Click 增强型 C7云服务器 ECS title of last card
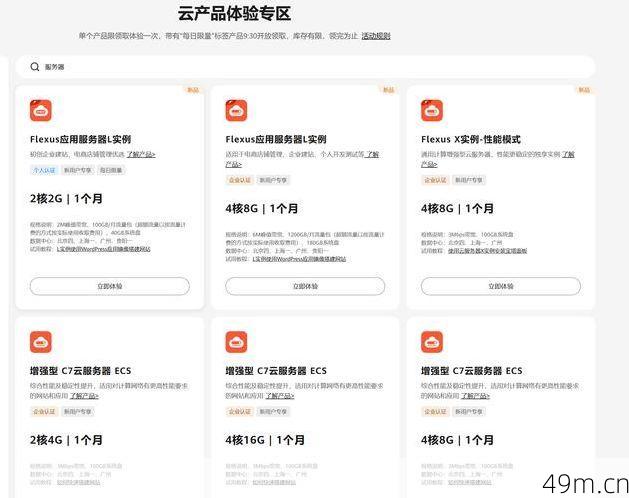629x498 pixels. click(471, 371)
